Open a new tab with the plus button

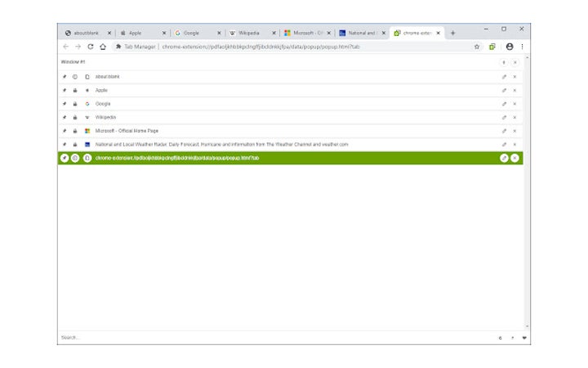click(453, 34)
